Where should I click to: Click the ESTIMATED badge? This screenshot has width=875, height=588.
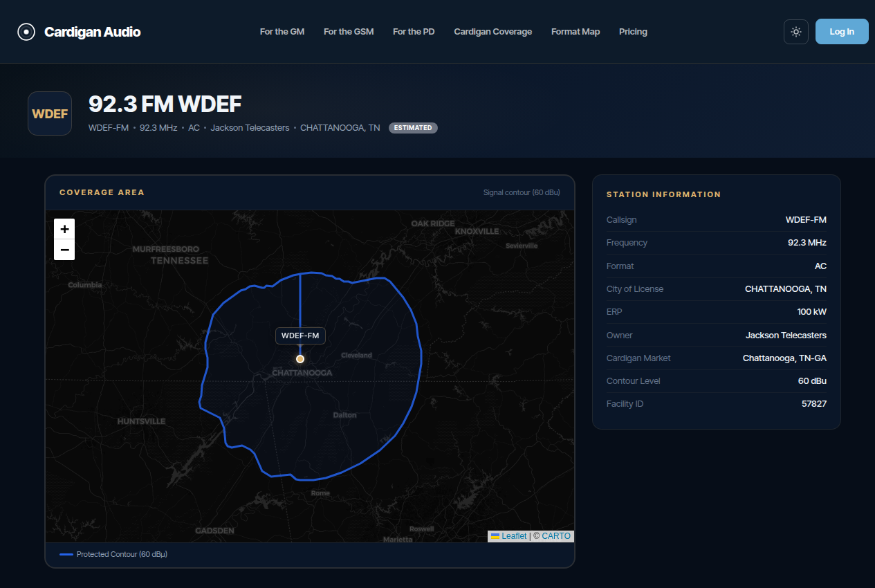(x=413, y=128)
